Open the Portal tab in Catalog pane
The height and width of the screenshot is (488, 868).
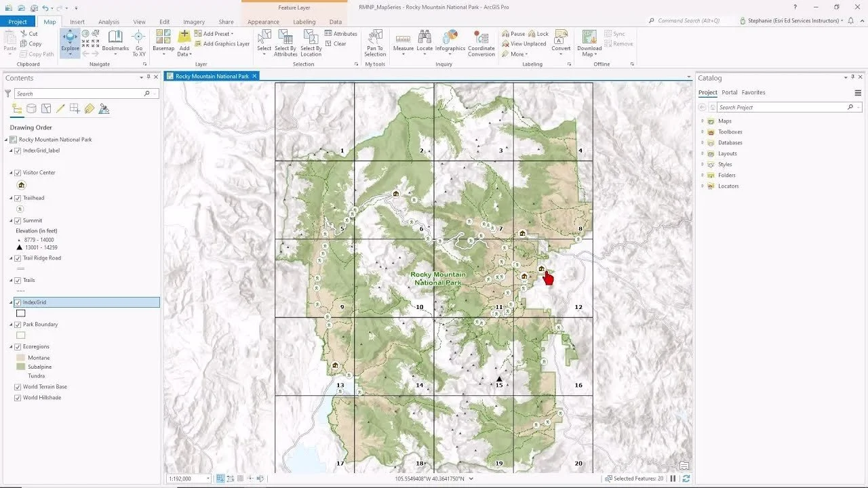pyautogui.click(x=729, y=91)
